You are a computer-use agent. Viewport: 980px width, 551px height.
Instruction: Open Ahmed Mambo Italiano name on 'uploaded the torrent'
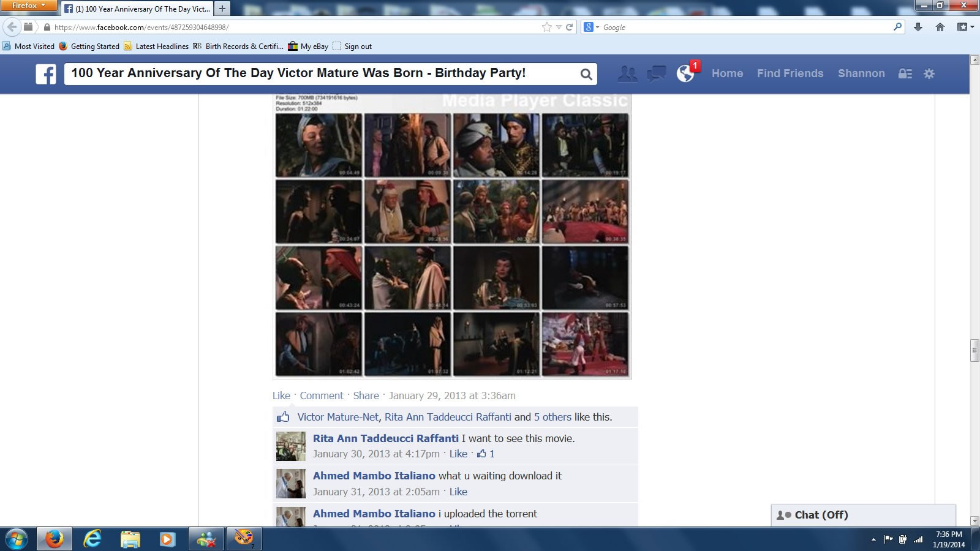coord(374,514)
